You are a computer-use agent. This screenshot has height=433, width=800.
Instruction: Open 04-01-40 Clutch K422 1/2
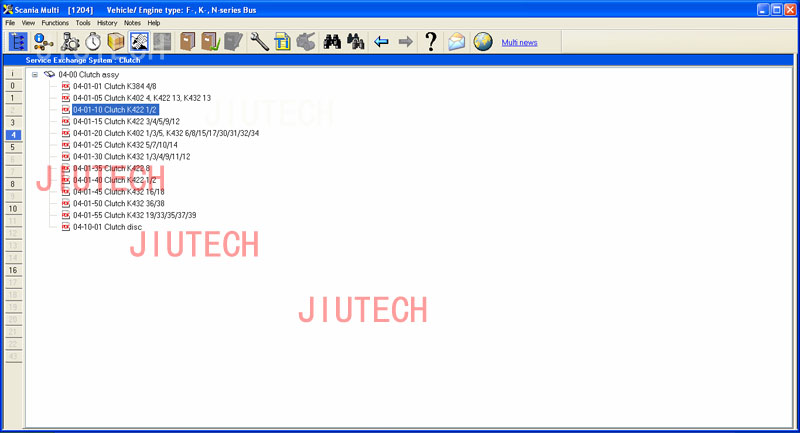point(114,180)
